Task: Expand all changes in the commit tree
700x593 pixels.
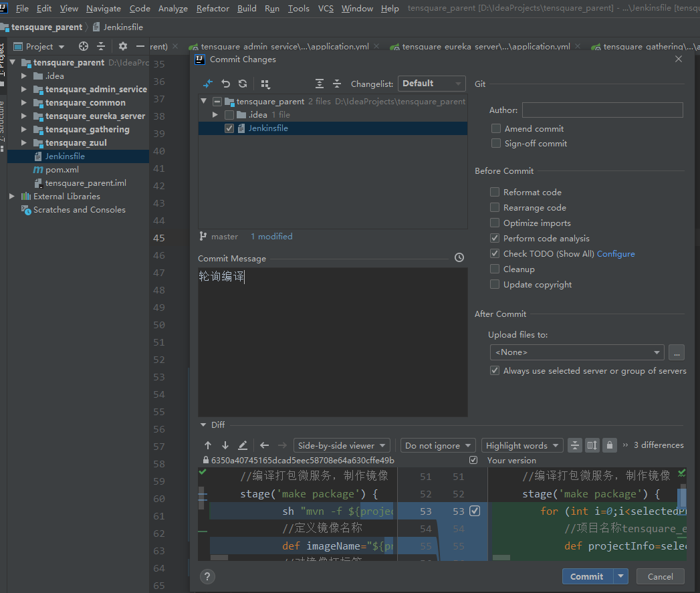Action: click(319, 84)
